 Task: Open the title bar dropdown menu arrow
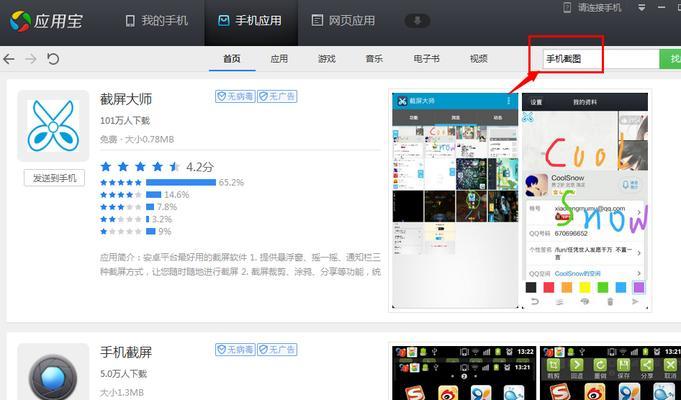(x=641, y=7)
